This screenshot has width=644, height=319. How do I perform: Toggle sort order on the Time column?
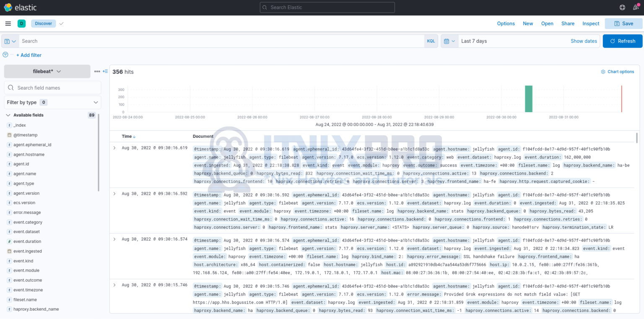129,136
